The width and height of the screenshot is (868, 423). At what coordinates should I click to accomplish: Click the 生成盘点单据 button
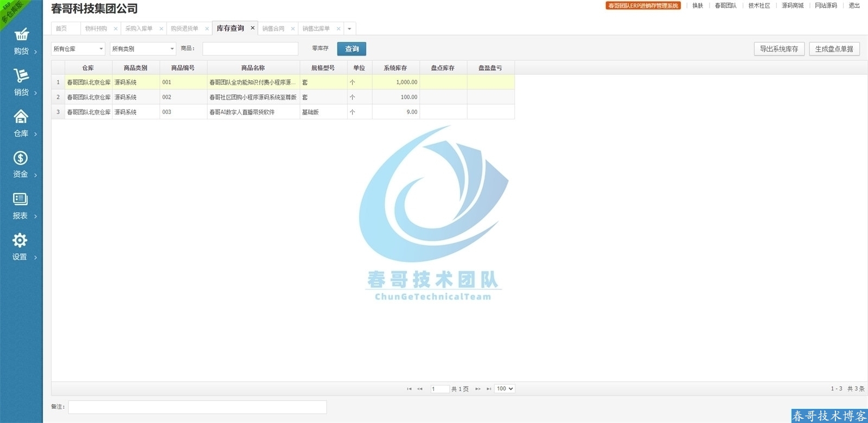pyautogui.click(x=834, y=49)
